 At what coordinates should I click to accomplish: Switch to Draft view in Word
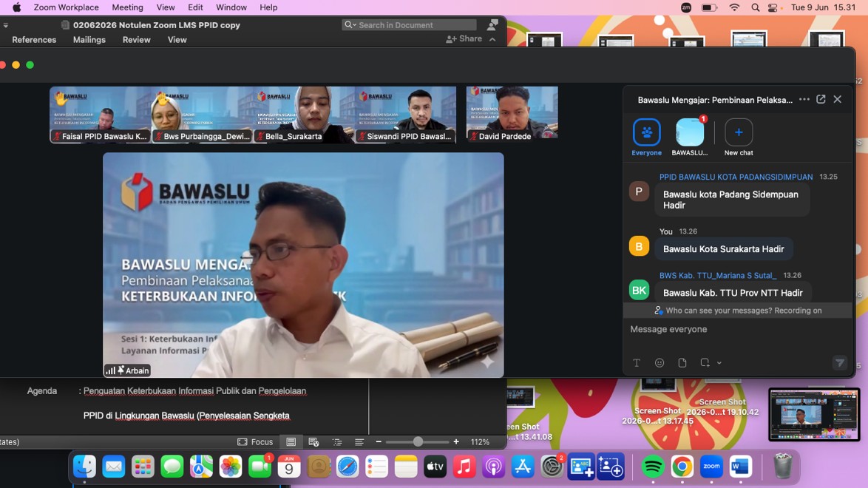pyautogui.click(x=359, y=442)
